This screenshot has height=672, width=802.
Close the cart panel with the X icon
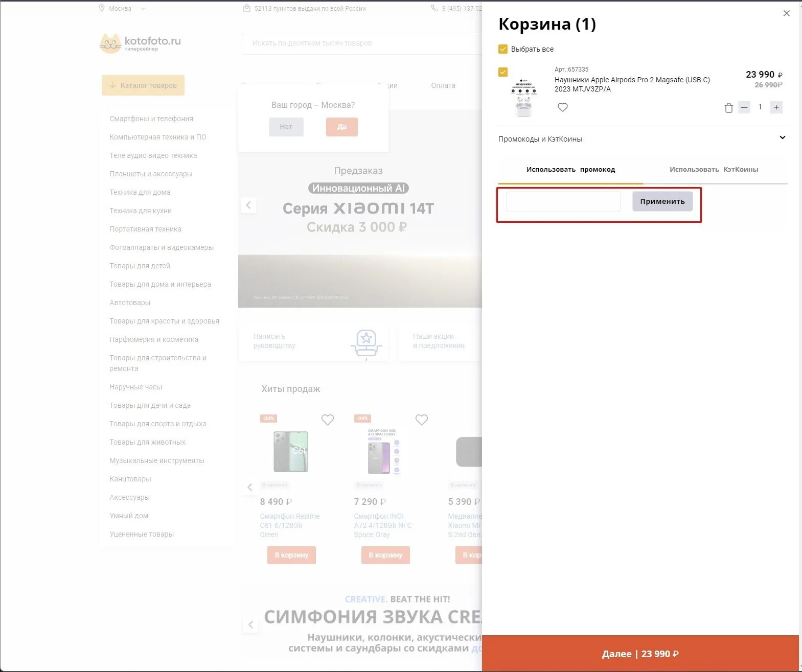pos(787,13)
